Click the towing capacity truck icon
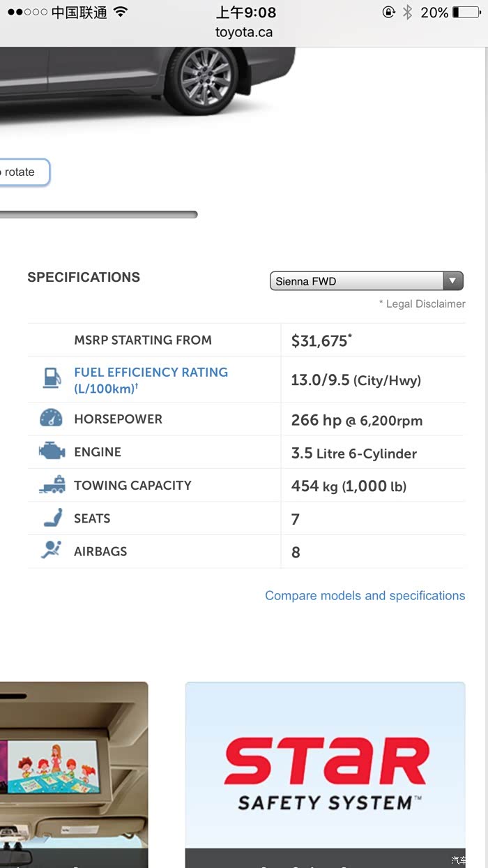488x868 pixels. click(x=52, y=485)
